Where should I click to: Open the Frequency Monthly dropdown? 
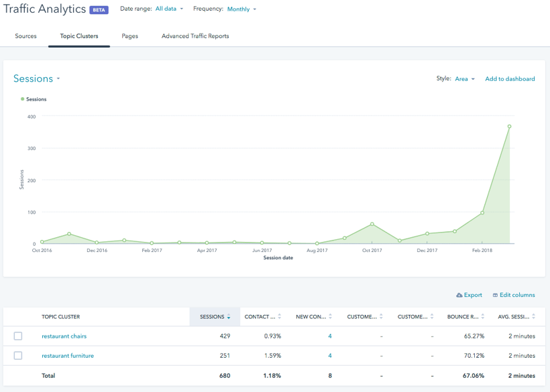[x=241, y=9]
